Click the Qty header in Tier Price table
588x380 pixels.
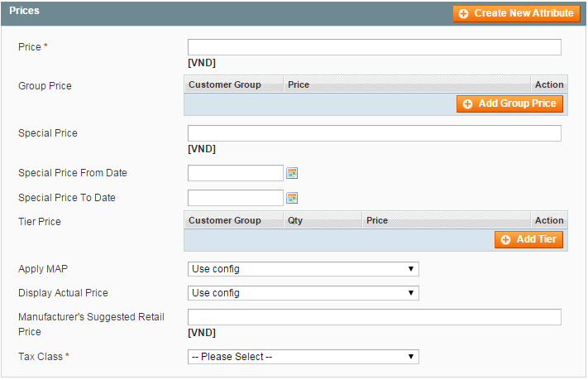coord(295,220)
